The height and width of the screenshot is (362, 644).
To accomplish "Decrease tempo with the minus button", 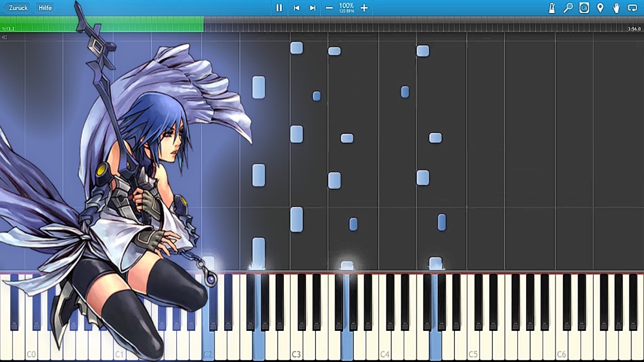I will click(329, 8).
